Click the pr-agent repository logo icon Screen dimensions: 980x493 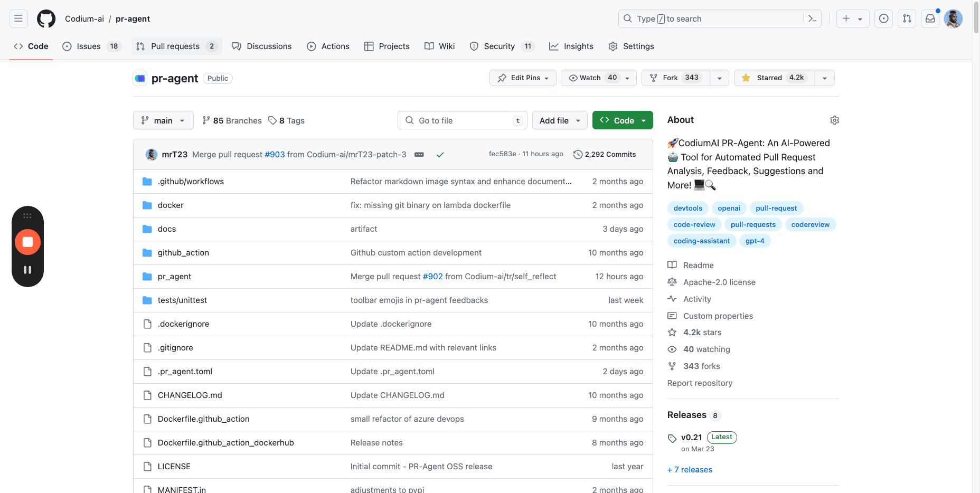(x=140, y=78)
